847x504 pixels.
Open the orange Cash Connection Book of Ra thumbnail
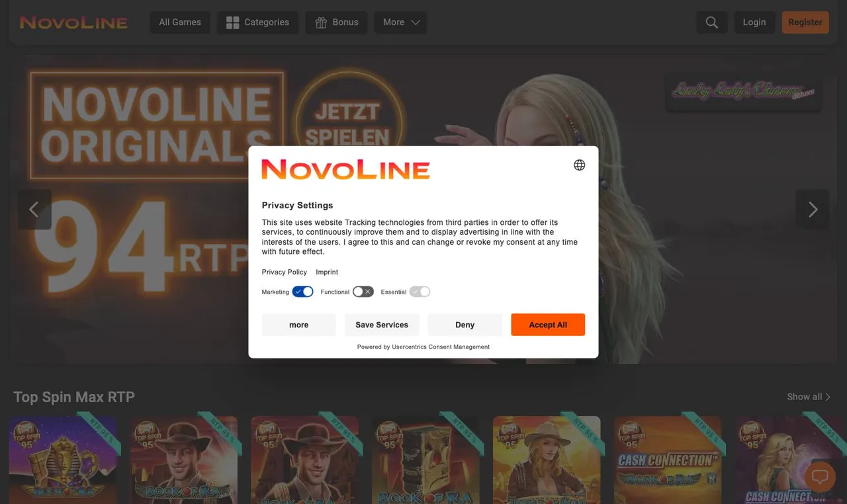pos(668,460)
